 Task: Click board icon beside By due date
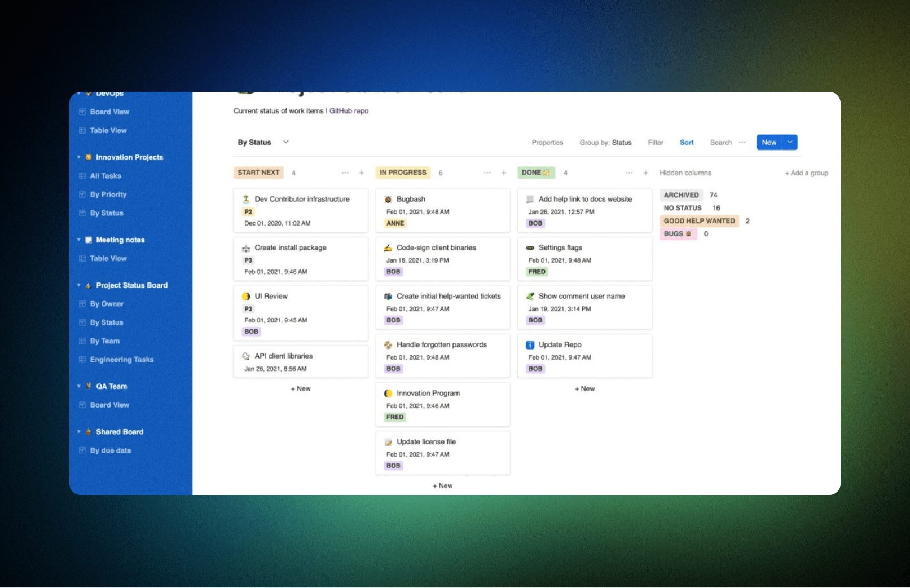point(82,450)
